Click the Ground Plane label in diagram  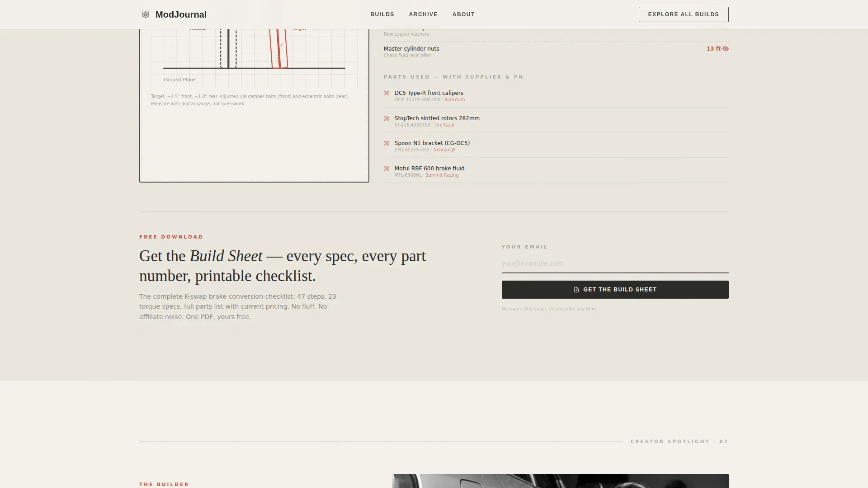click(179, 80)
